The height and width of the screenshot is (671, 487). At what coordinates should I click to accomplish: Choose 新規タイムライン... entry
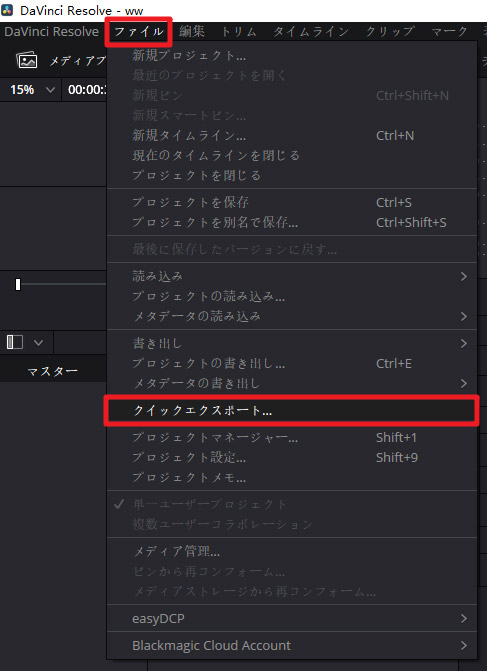tap(291, 136)
